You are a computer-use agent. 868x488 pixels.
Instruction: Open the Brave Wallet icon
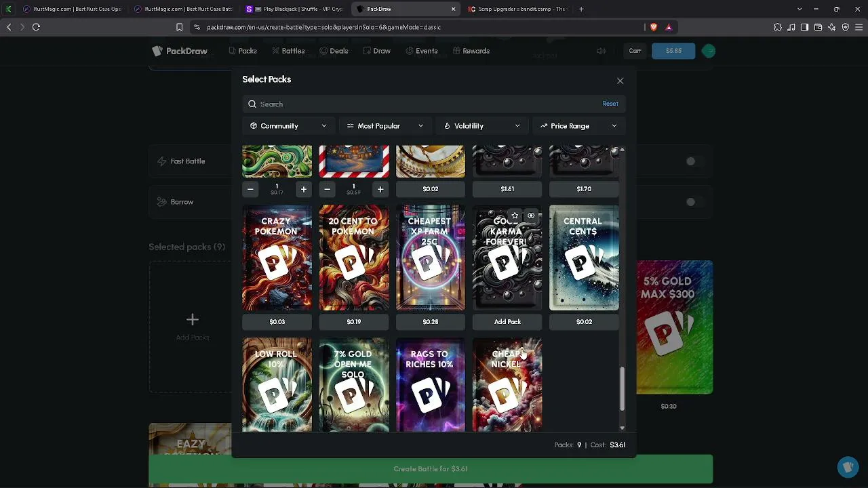818,27
